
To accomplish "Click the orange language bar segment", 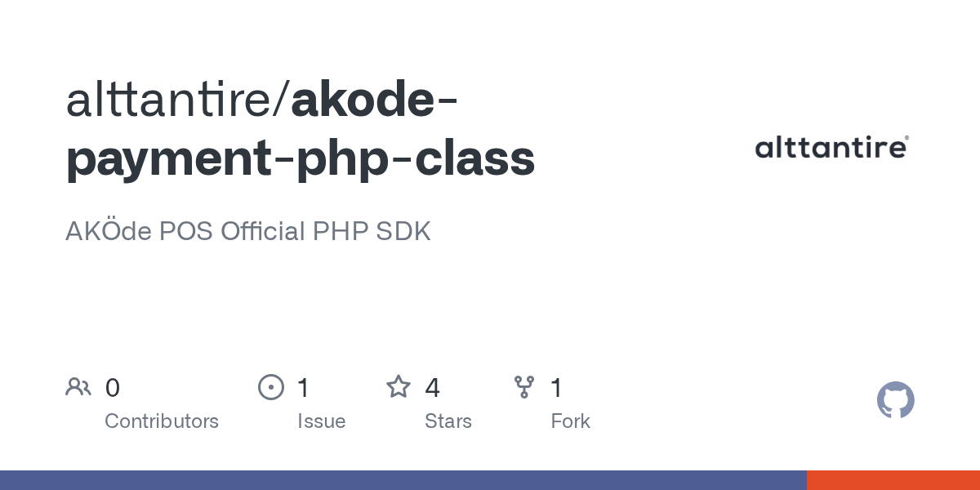I will (893, 480).
